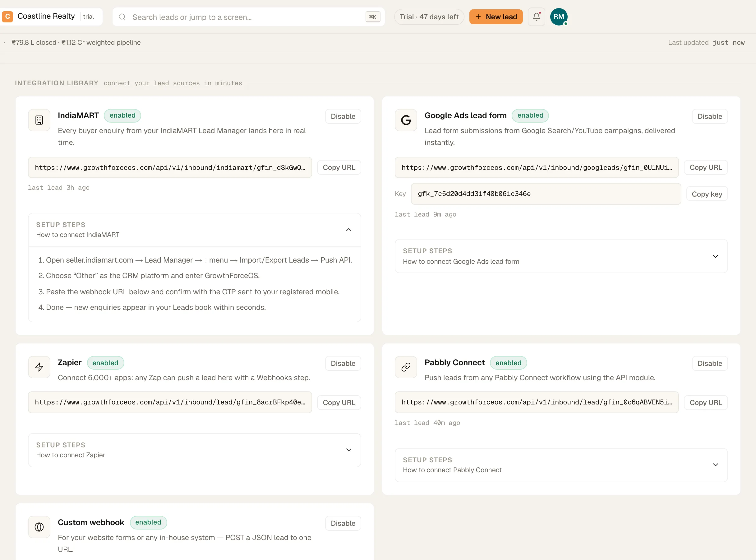This screenshot has height=560, width=756.
Task: Click the Custom webhook globe icon
Action: click(x=39, y=527)
